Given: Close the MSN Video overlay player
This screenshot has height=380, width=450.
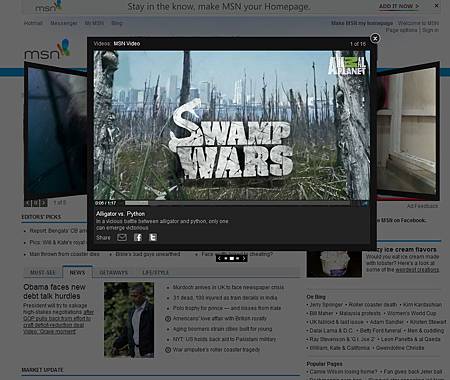Looking at the screenshot, I should click(375, 38).
